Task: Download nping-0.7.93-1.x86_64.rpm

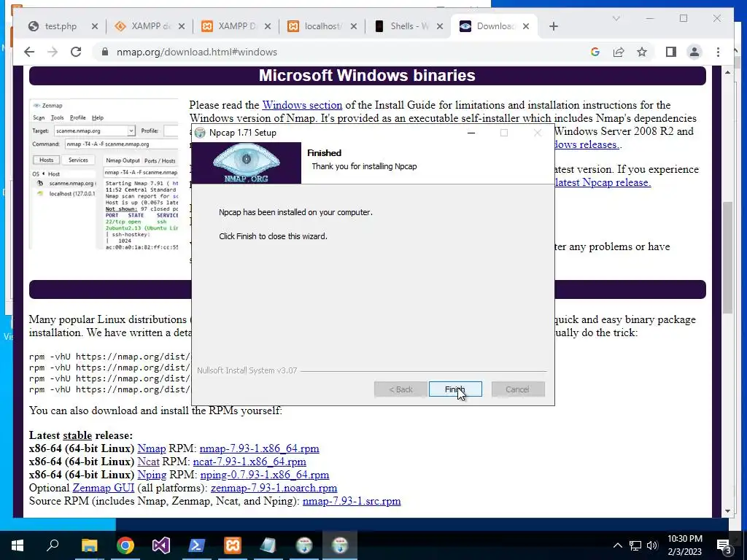Action: coord(264,475)
